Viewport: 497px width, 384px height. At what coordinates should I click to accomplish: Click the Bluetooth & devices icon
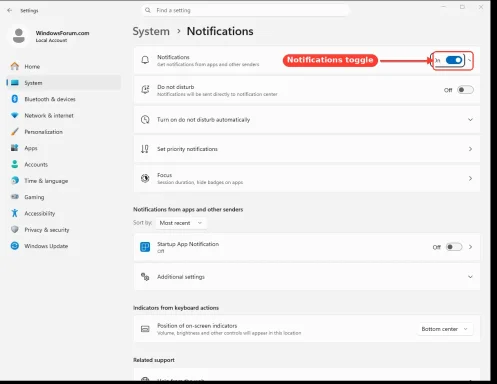[x=15, y=99]
